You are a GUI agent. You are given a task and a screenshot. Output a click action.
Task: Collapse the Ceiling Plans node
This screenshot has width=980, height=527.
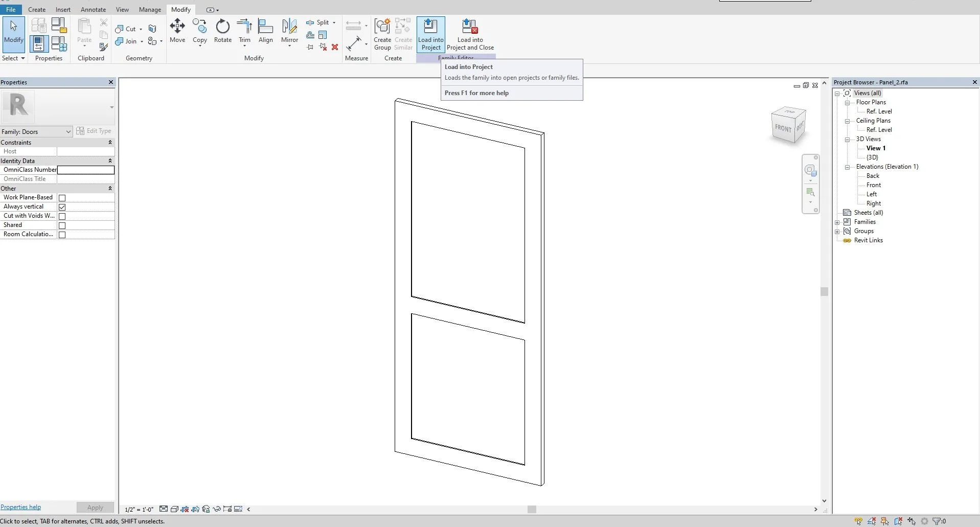(847, 121)
